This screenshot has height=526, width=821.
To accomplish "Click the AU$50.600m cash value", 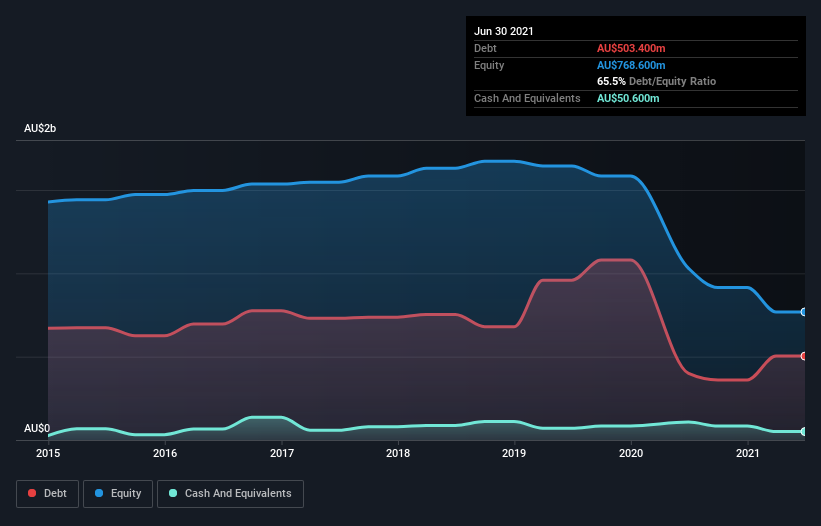I will [x=628, y=98].
